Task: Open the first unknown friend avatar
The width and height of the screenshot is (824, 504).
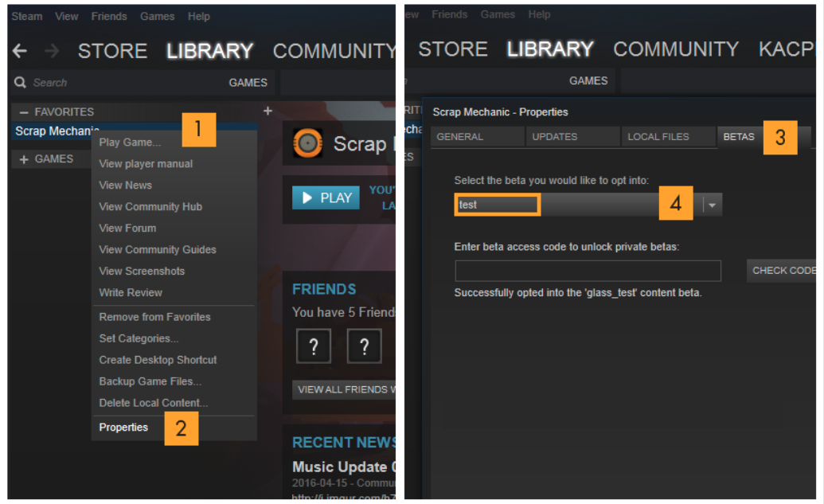Action: [313, 346]
